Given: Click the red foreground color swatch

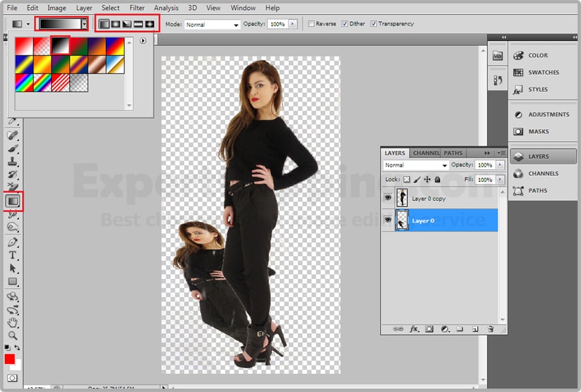Looking at the screenshot, I should 9,359.
